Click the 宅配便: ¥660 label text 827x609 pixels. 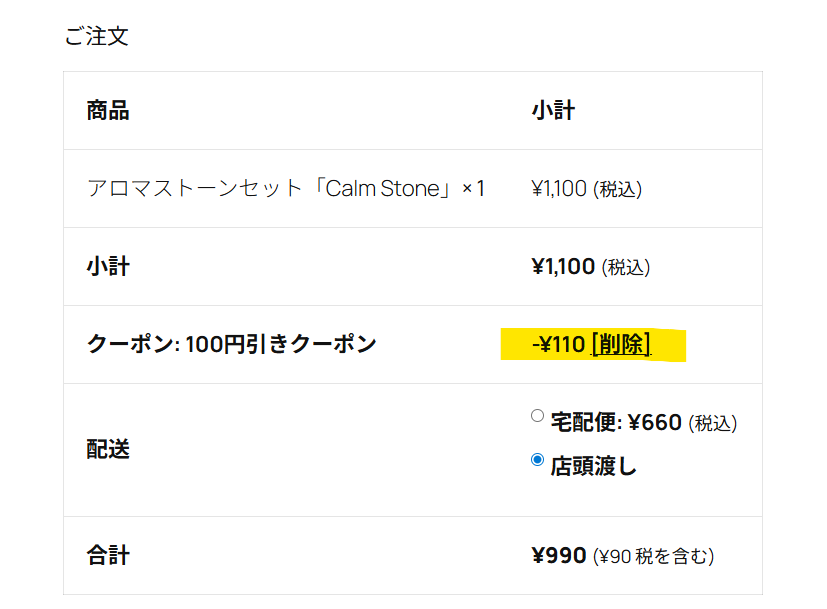(616, 422)
